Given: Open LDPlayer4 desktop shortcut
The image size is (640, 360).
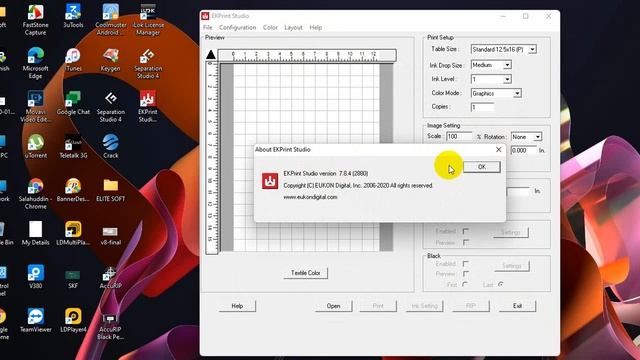Looking at the screenshot, I should click(73, 320).
